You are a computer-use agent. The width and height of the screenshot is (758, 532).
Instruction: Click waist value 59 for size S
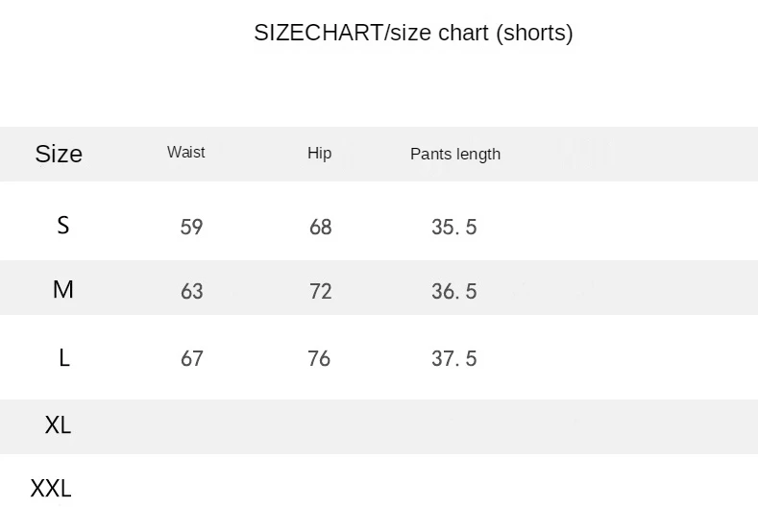click(x=192, y=228)
